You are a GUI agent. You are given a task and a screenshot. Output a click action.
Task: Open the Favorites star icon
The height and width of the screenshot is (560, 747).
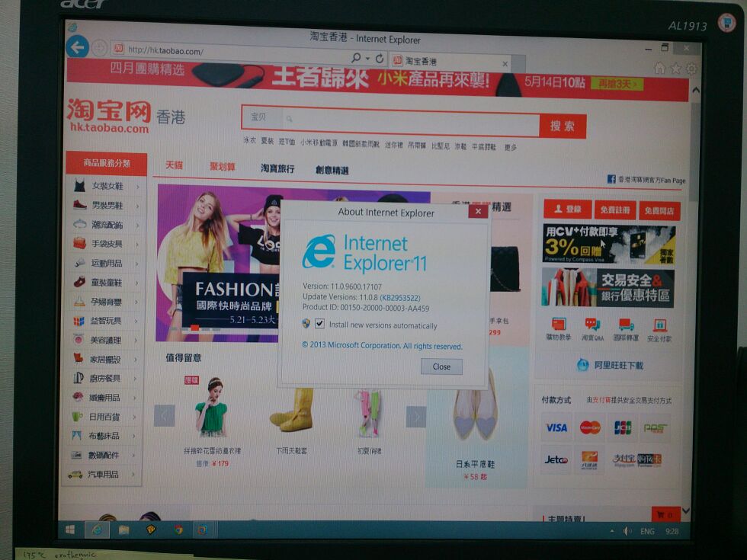[x=676, y=69]
